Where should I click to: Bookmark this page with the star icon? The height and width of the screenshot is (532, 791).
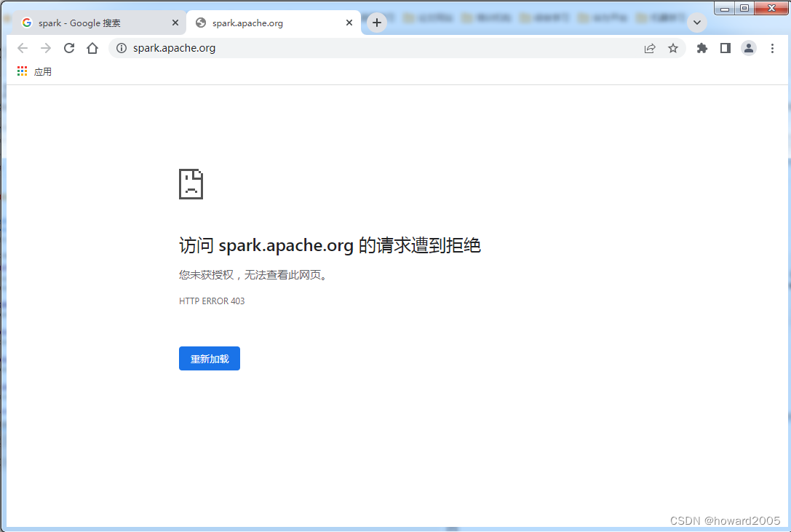tap(673, 48)
